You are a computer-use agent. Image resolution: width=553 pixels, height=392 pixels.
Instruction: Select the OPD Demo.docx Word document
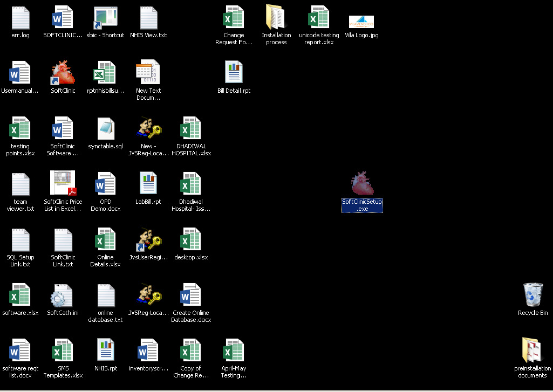pyautogui.click(x=106, y=184)
